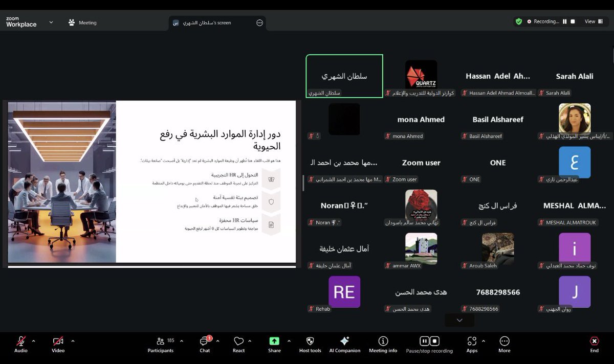Expand the Zoom Workplace dropdown arrow
This screenshot has height=364, width=614.
pyautogui.click(x=50, y=22)
